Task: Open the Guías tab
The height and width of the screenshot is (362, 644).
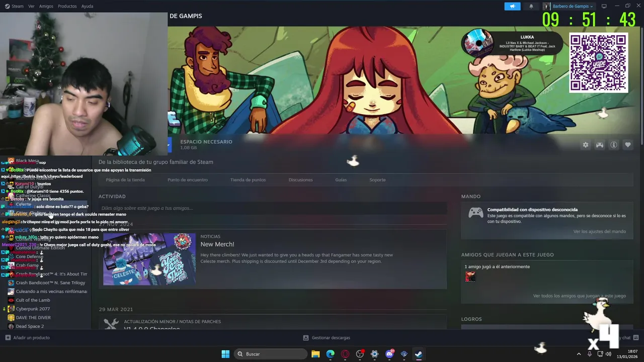Action: (341, 179)
